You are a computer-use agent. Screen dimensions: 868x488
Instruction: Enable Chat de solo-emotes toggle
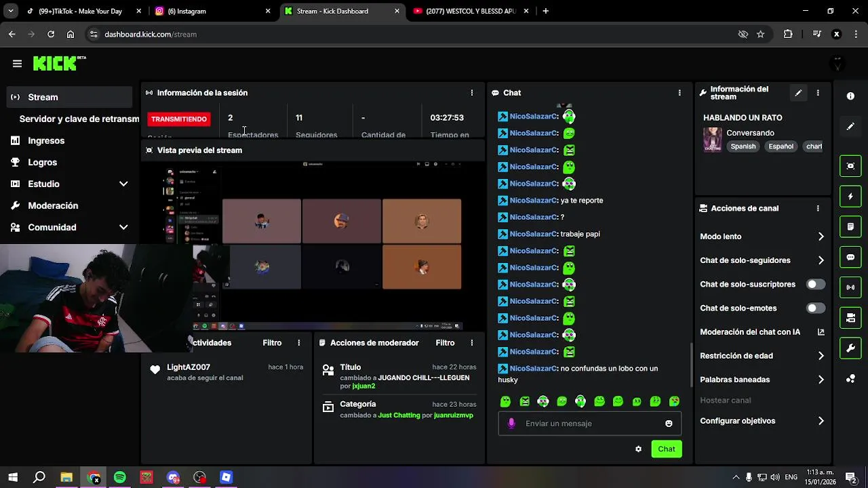point(816,308)
